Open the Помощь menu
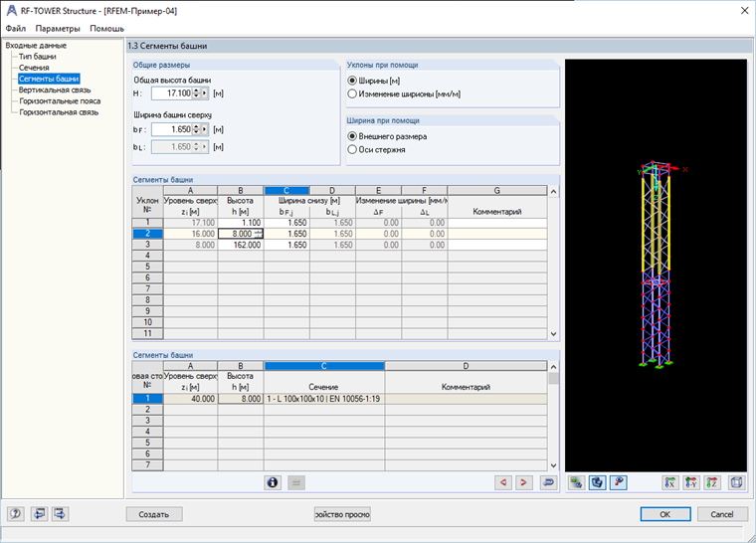Viewport: 756px width, 543px height. (106, 29)
